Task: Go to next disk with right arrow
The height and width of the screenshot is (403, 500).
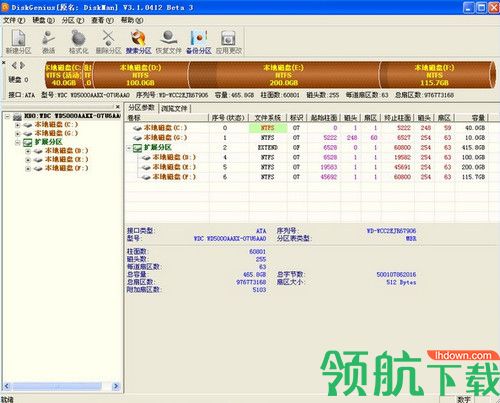Action: tap(22, 65)
